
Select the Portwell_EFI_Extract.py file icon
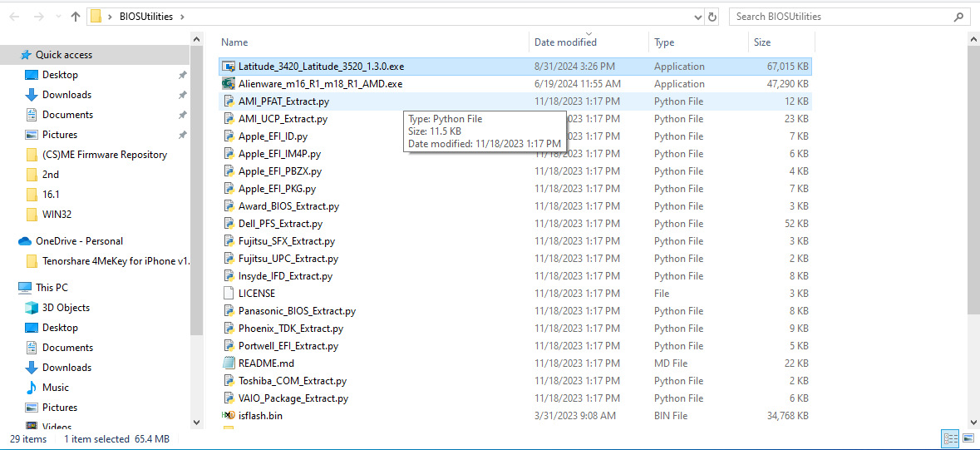coord(229,346)
